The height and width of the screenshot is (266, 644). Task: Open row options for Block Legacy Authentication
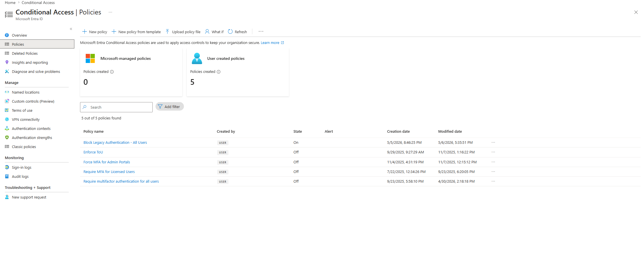(x=493, y=142)
